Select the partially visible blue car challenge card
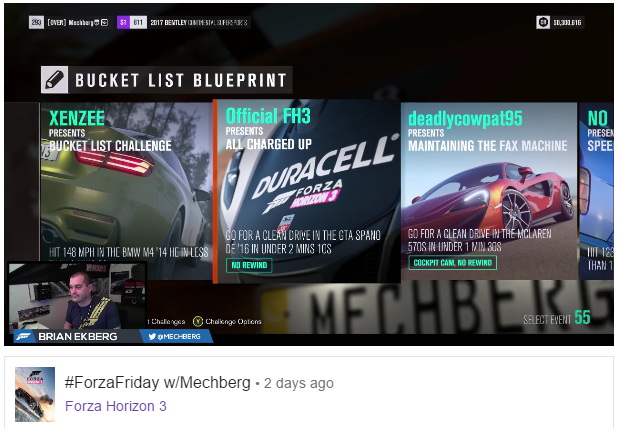619x429 pixels. (596, 191)
